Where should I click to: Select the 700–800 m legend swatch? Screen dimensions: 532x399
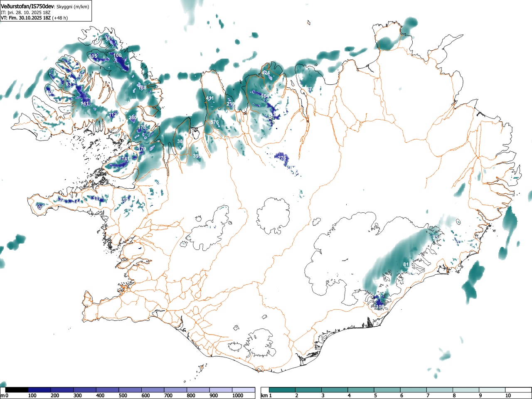click(176, 390)
